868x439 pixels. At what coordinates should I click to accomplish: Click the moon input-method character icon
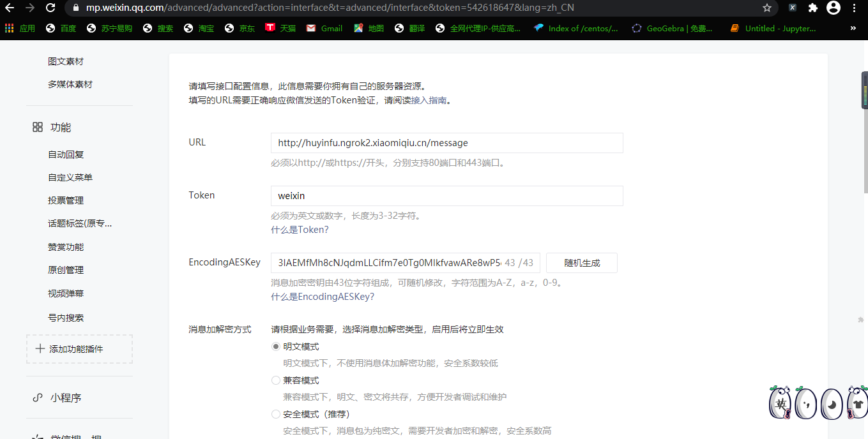(x=832, y=403)
